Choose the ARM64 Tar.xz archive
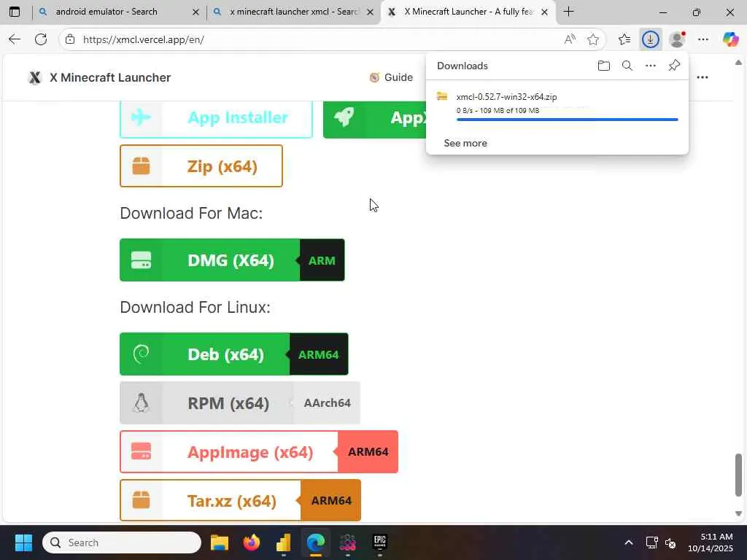Viewport: 747px width, 560px height. (x=331, y=500)
